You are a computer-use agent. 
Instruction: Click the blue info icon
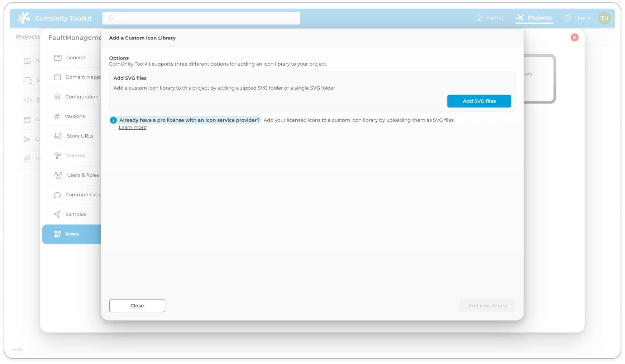pos(114,120)
